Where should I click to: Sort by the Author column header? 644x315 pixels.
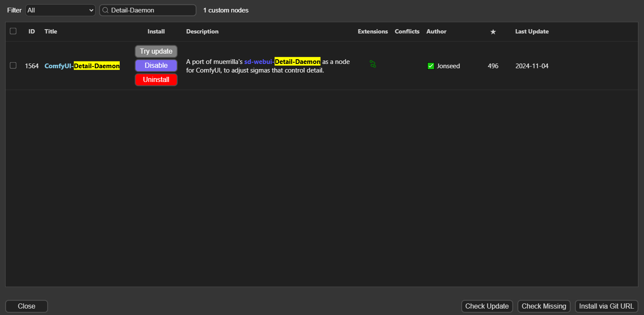(x=436, y=31)
